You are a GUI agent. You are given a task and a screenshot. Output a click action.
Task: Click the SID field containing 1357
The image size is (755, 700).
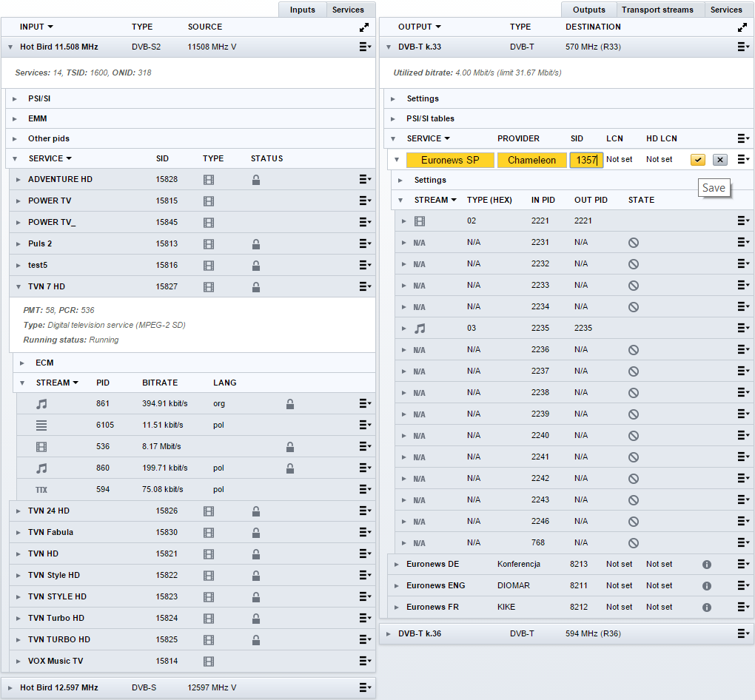coord(586,160)
